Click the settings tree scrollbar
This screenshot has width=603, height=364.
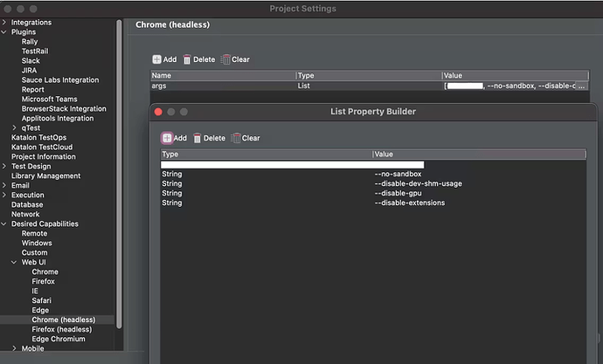[119, 174]
